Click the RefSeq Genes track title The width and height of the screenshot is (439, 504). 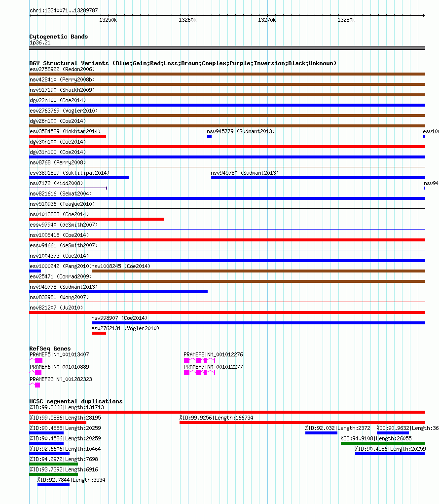click(x=50, y=349)
